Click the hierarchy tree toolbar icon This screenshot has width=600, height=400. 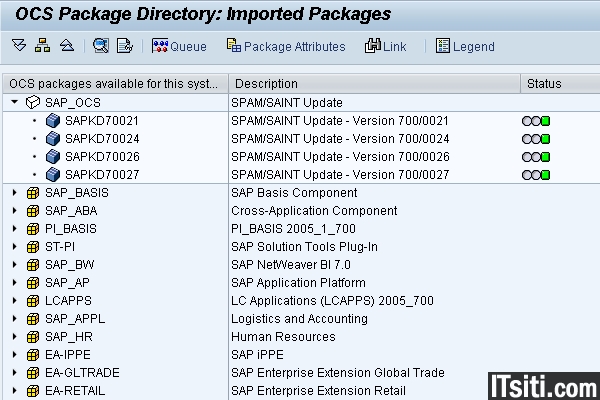(x=42, y=46)
